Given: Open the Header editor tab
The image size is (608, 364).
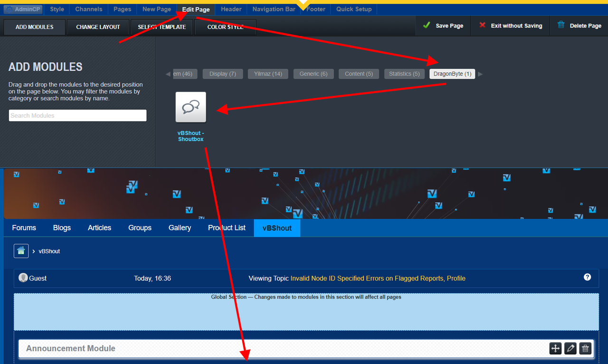Looking at the screenshot, I should 231,9.
